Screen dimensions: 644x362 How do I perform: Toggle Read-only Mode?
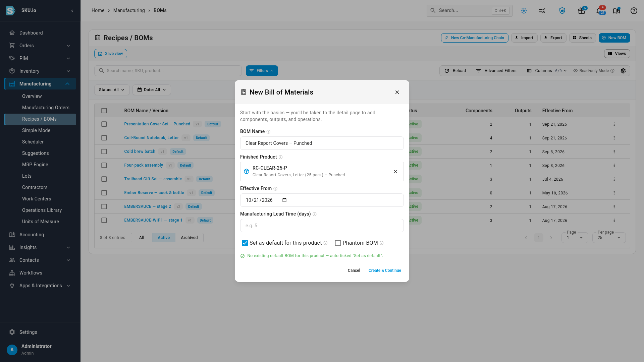tap(594, 71)
